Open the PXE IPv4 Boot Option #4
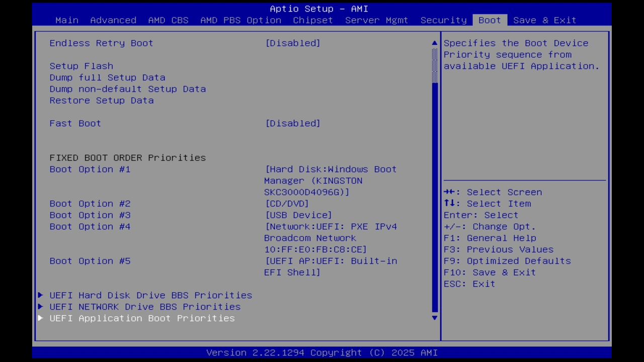Image resolution: width=644 pixels, height=362 pixels. [x=331, y=226]
